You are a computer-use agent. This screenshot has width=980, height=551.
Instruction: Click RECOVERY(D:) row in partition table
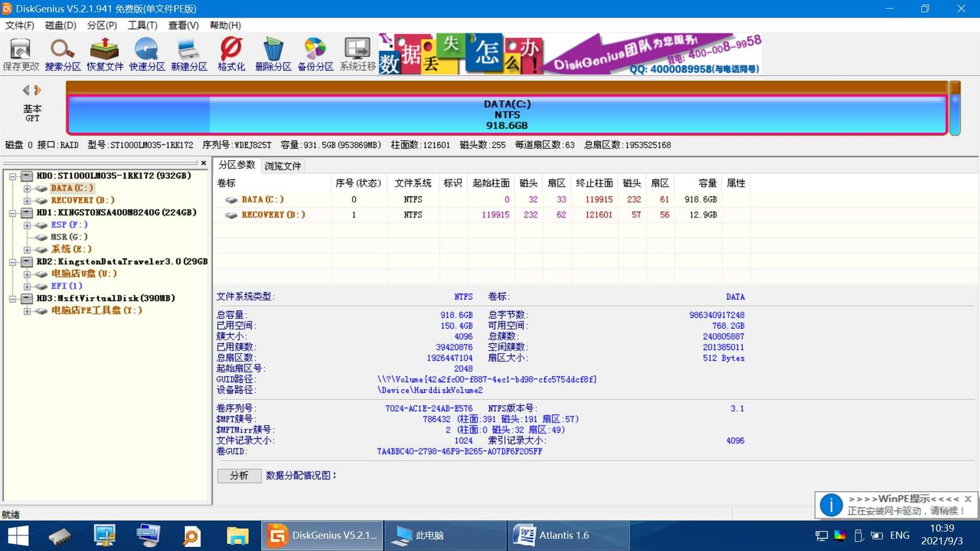481,215
